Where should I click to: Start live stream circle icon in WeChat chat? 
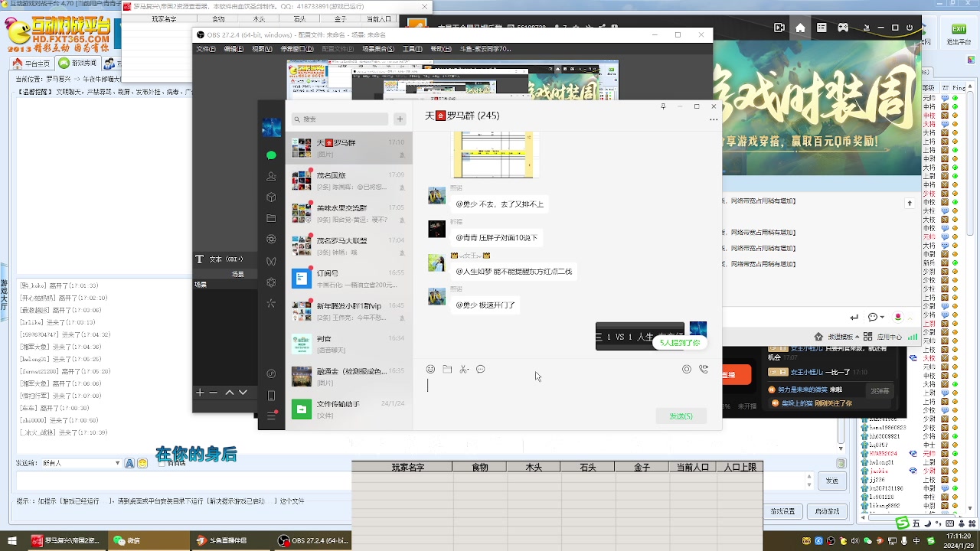coord(686,369)
